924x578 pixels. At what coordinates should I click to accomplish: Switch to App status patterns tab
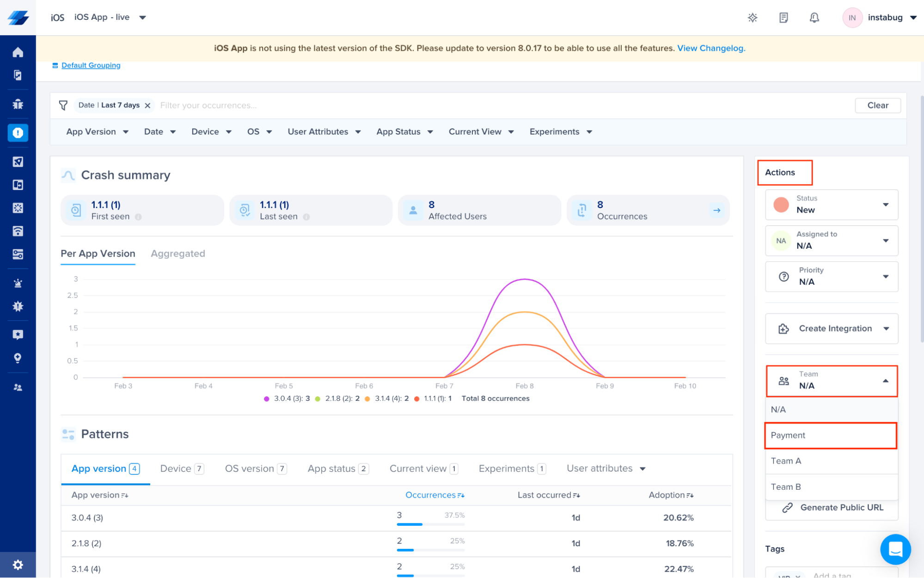coord(338,469)
